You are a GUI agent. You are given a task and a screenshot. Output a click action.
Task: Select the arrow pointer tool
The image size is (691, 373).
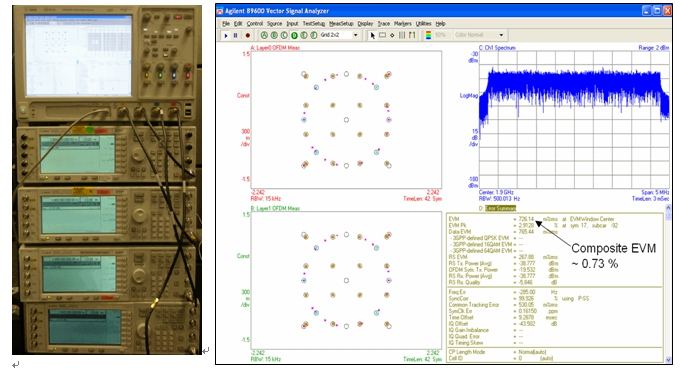373,35
